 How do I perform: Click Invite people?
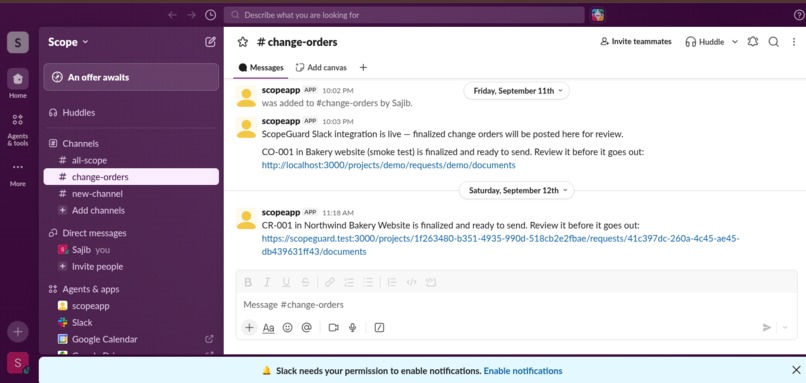tap(131, 266)
